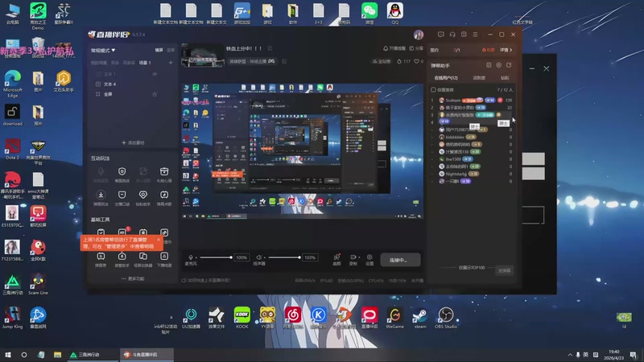Click the 103% speaker volume value
Image resolution: width=644 pixels, height=362 pixels.
coord(310,257)
